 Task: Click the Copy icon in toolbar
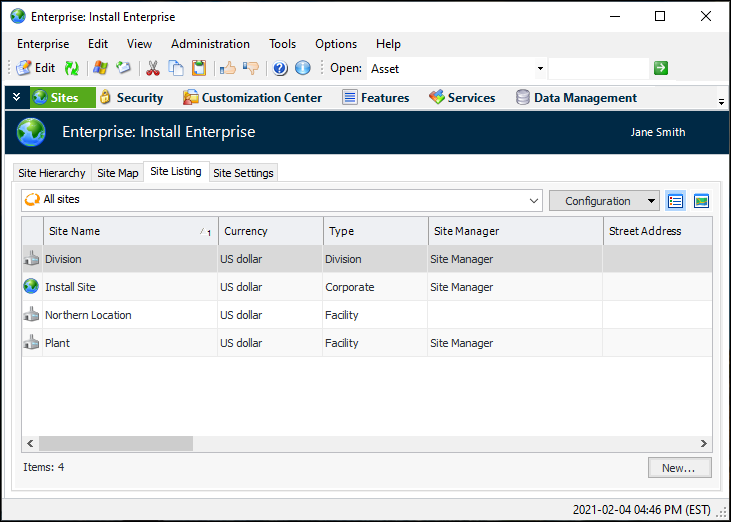point(176,68)
